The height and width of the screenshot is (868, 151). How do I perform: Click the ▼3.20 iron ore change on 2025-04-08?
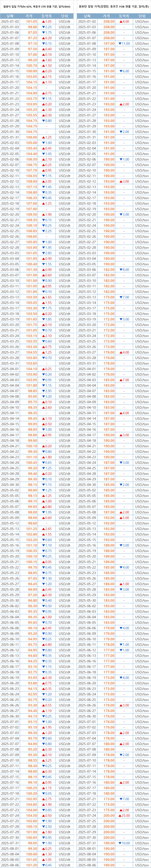tap(47, 396)
